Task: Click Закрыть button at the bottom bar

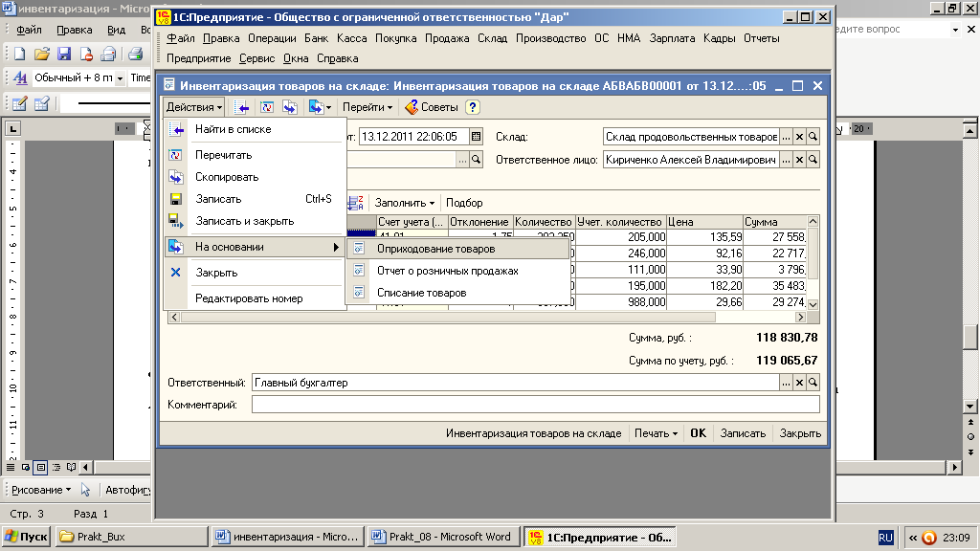Action: click(800, 433)
